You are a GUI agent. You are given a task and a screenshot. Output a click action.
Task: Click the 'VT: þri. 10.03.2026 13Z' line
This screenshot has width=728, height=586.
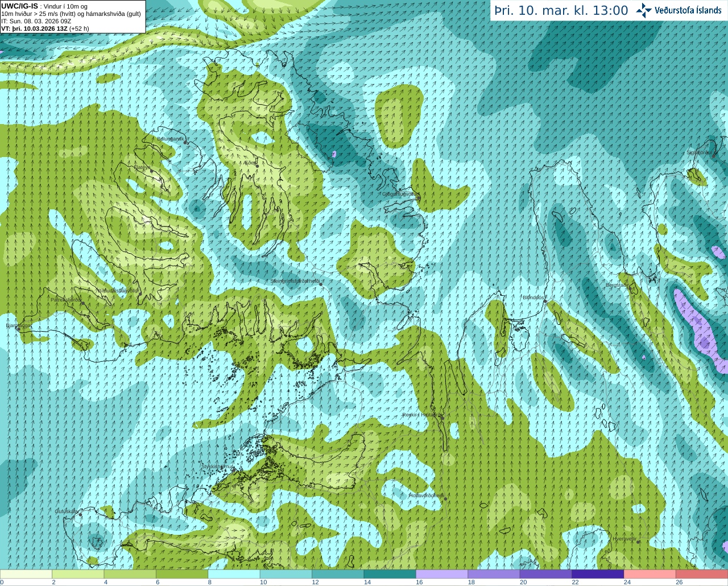click(45, 28)
